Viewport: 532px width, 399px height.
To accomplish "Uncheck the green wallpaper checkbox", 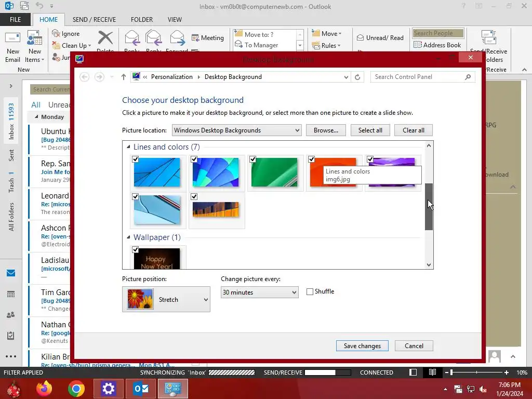I will (x=253, y=159).
